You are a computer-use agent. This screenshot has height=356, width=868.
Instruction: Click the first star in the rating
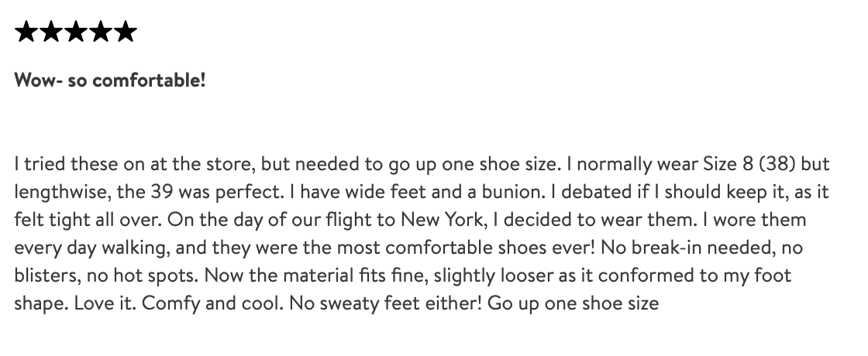[x=26, y=33]
